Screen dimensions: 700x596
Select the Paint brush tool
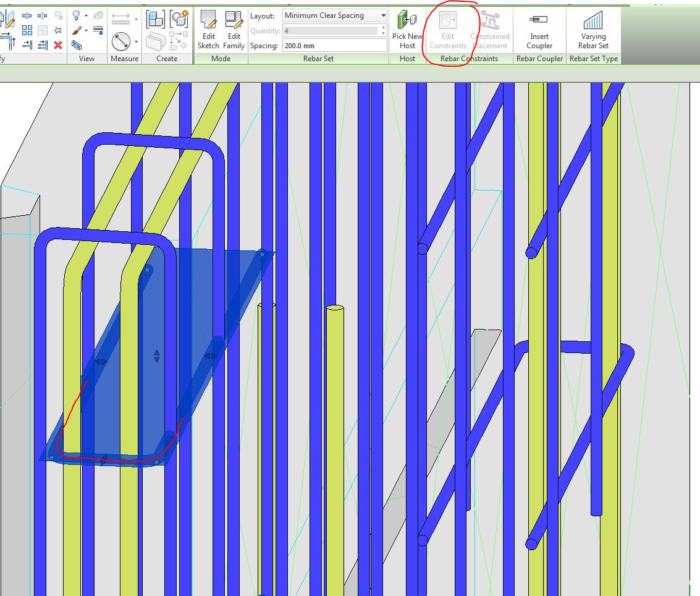(75, 30)
